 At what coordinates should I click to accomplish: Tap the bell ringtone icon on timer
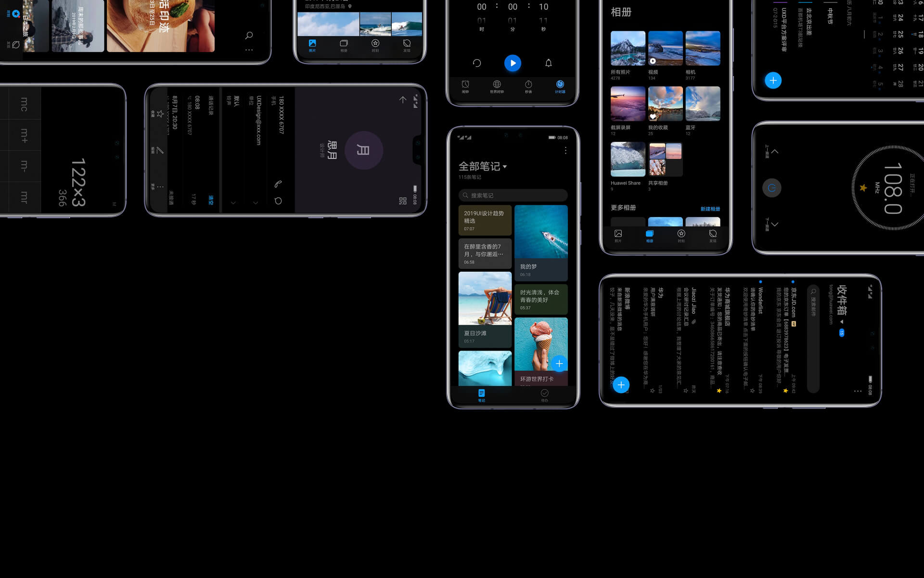[x=548, y=63]
